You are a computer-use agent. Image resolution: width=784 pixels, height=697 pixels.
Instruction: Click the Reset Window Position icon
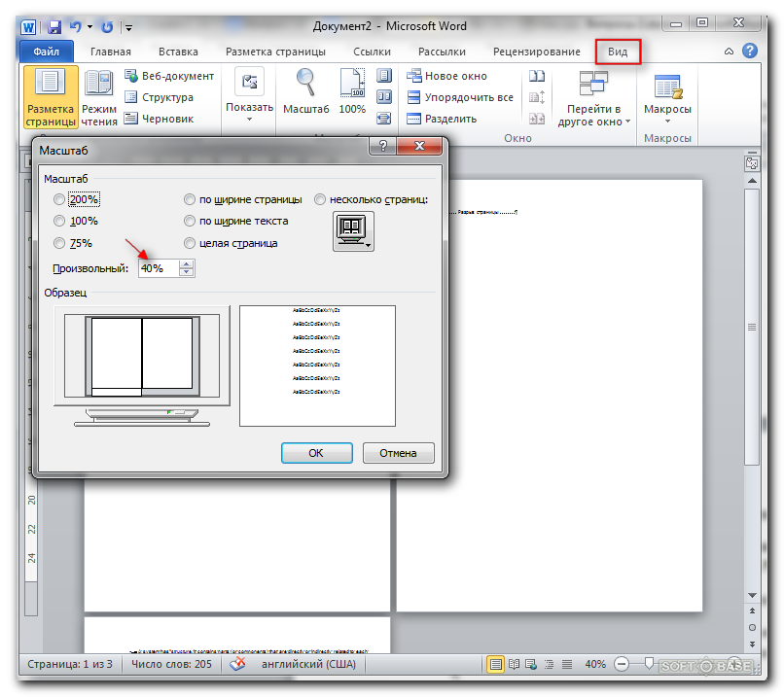pos(537,119)
